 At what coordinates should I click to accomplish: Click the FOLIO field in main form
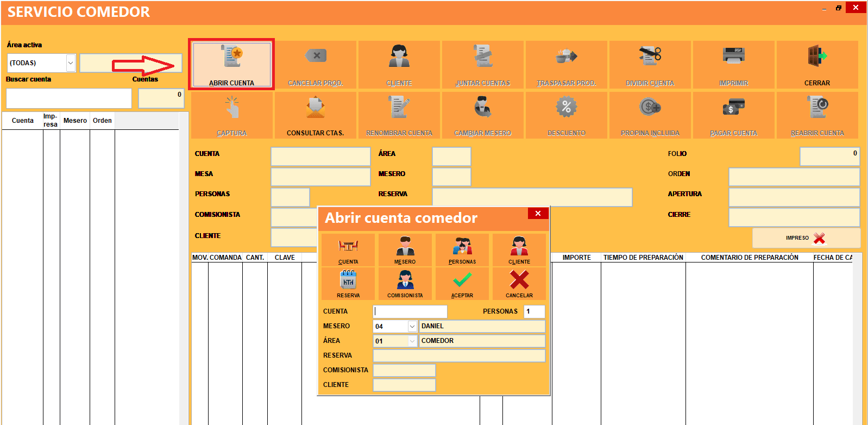(x=829, y=157)
